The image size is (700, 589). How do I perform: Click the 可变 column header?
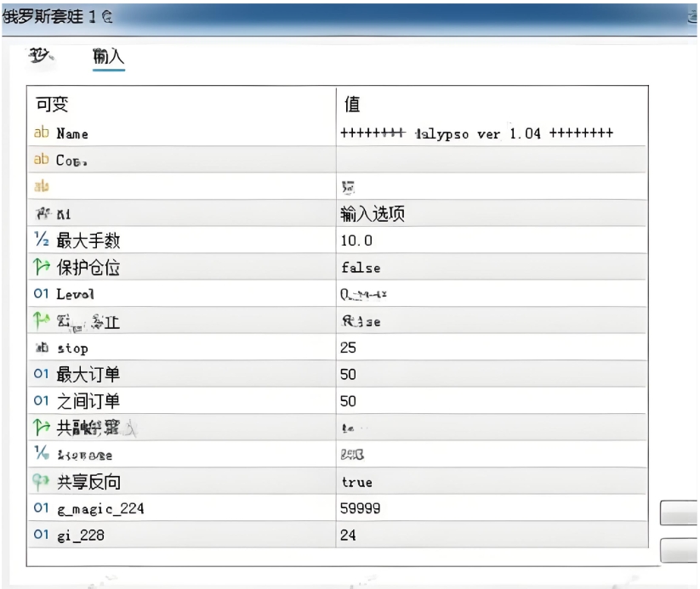[x=52, y=105]
